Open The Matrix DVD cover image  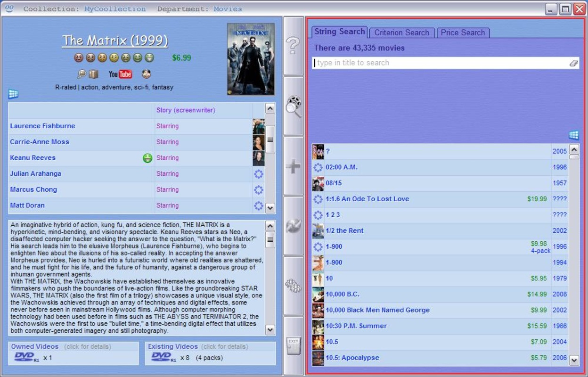(x=251, y=59)
